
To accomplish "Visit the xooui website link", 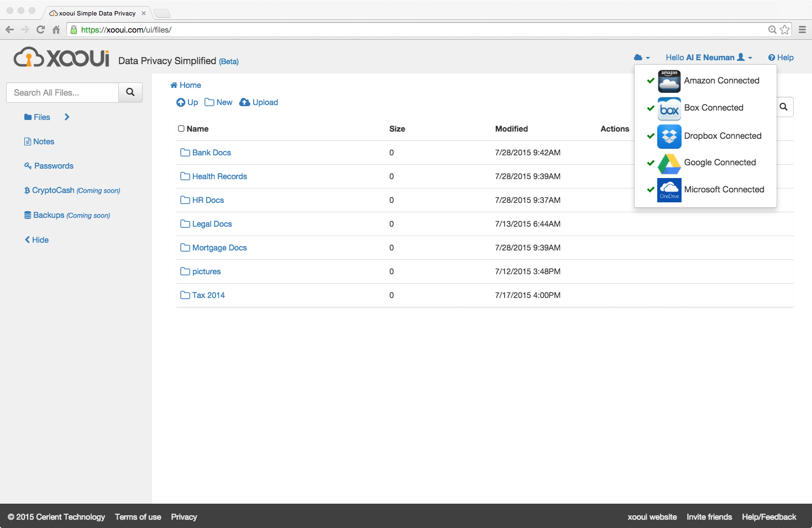I will (652, 517).
